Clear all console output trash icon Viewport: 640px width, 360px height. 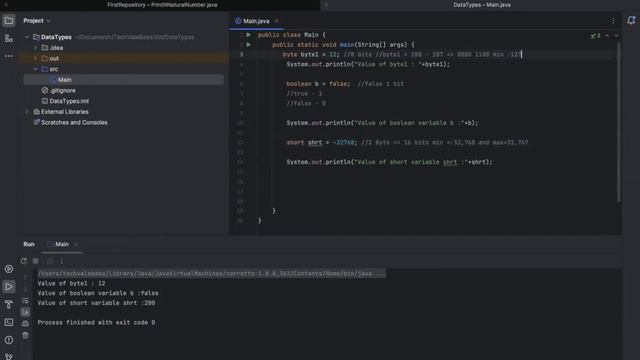click(x=25, y=336)
